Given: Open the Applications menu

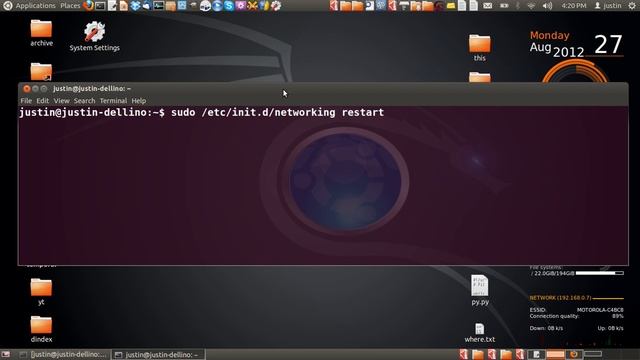Looking at the screenshot, I should 35,6.
